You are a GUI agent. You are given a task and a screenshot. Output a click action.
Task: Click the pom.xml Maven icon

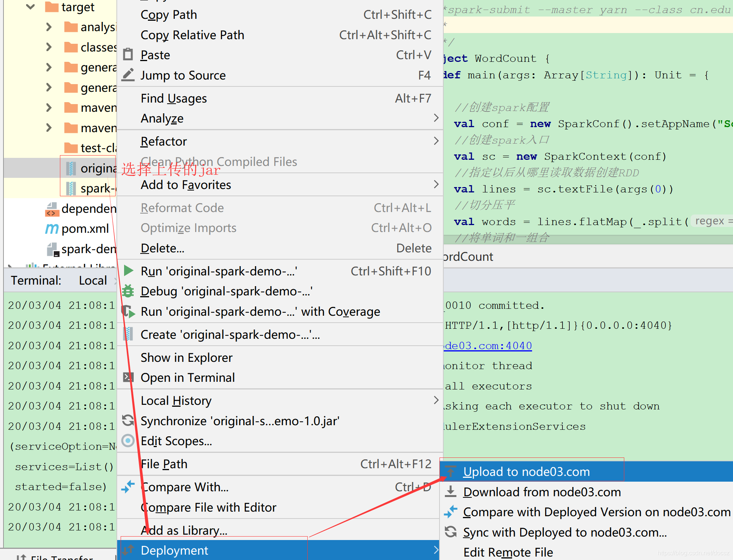coord(52,229)
